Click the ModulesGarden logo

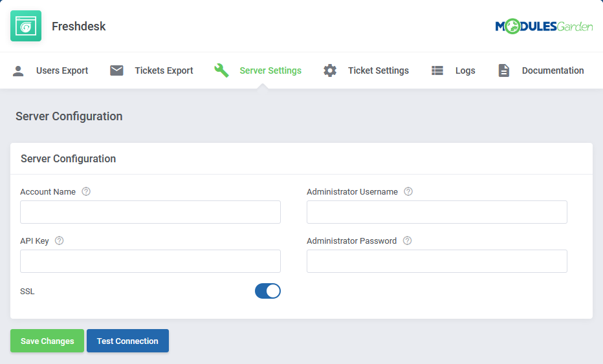tap(543, 27)
